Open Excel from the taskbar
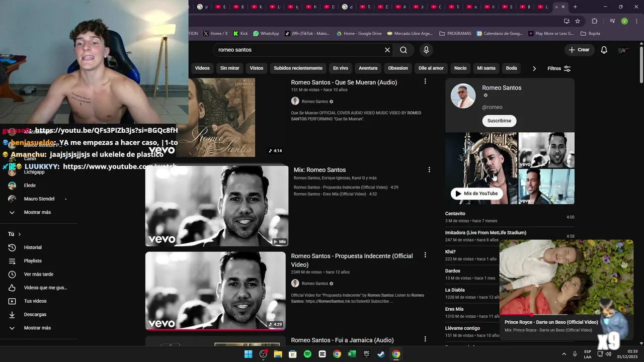This screenshot has height=362, width=644. (x=352, y=354)
